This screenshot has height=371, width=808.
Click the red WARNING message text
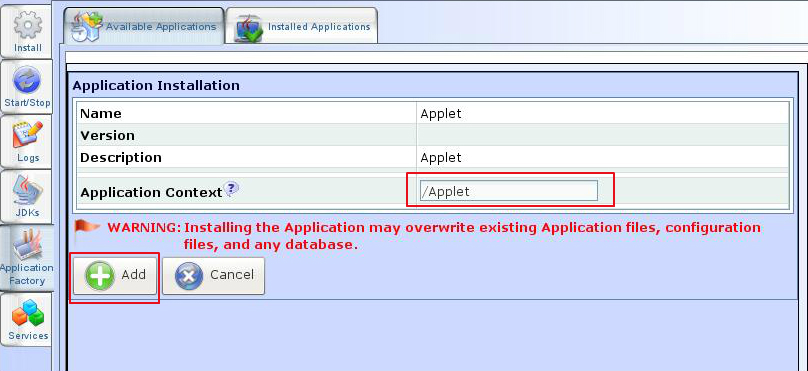click(x=433, y=236)
